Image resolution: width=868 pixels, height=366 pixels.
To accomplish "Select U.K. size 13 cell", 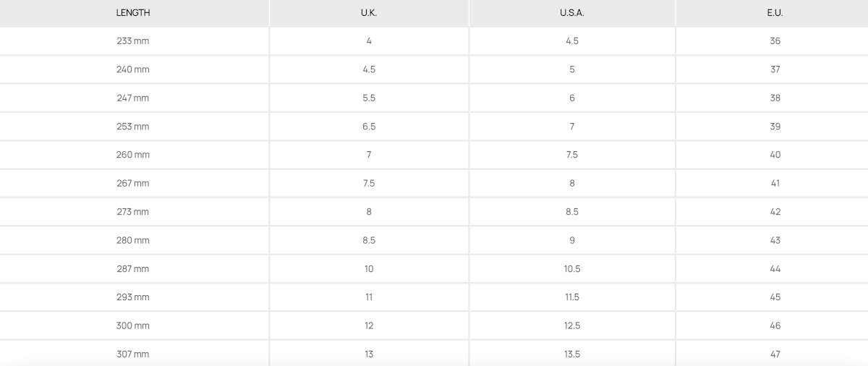I will [x=369, y=354].
